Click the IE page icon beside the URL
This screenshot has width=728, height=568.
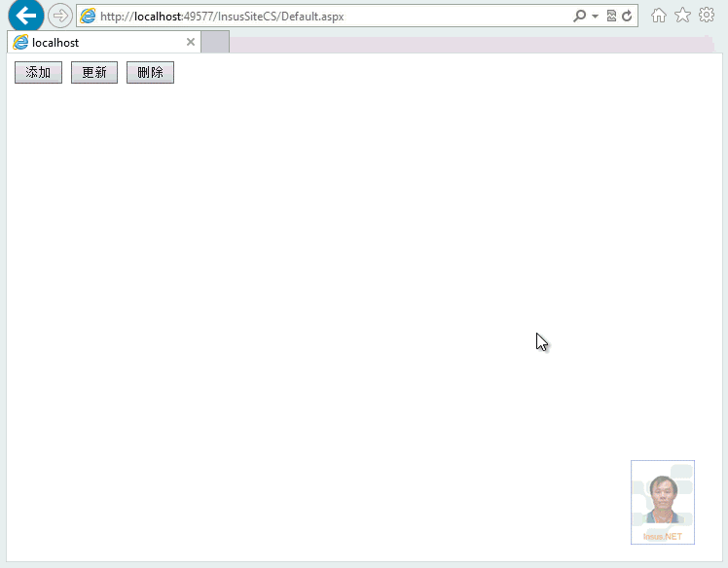89,16
